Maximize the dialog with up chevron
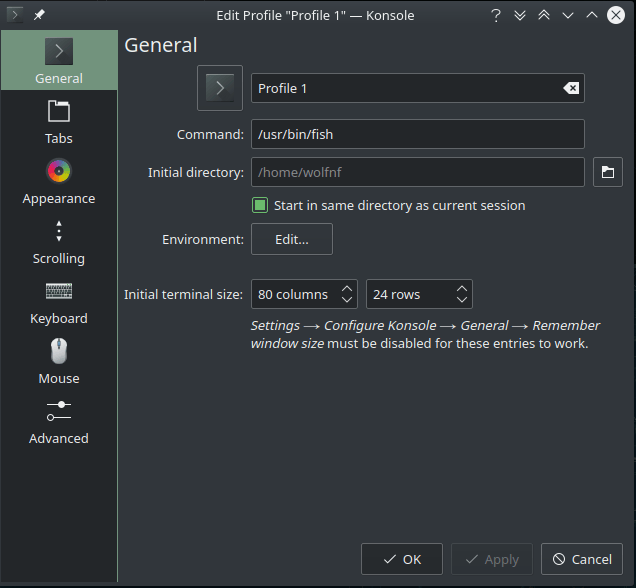 (592, 15)
